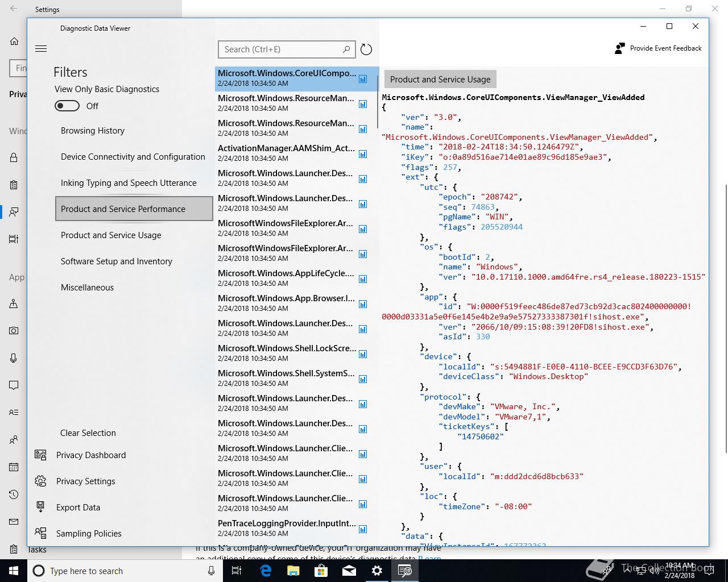Select Device Connectivity and Configuration filter
This screenshot has width=728, height=582.
133,157
